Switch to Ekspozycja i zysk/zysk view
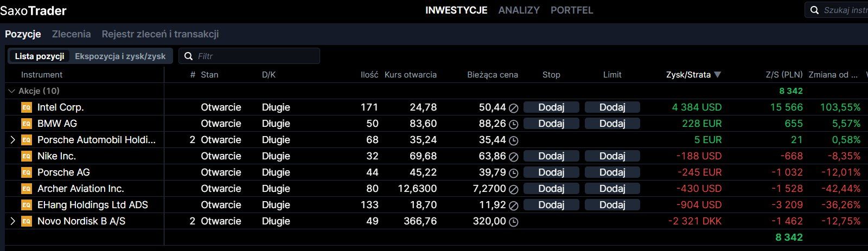This screenshot has width=868, height=251. [120, 56]
